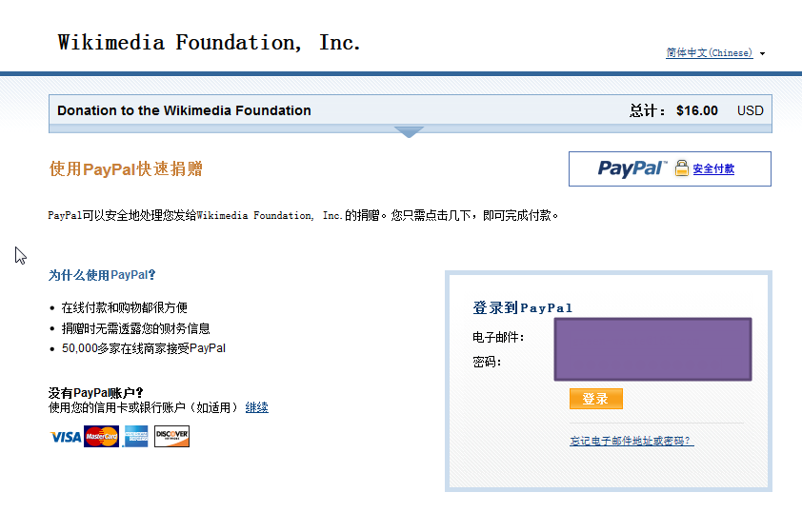Click the PayPal logo in the box
The width and height of the screenshot is (802, 532).
632,168
